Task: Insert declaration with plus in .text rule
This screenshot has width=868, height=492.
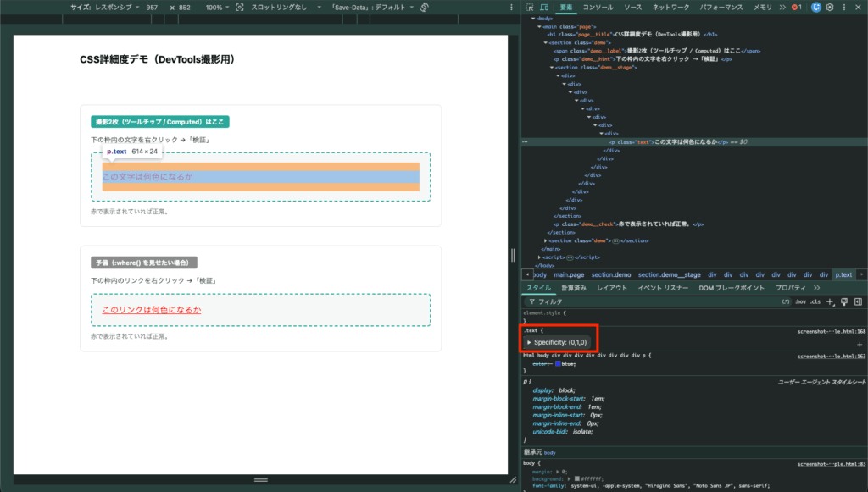Action: tap(860, 345)
